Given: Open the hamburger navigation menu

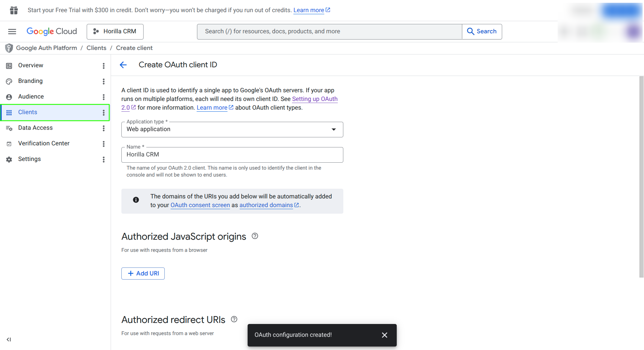Looking at the screenshot, I should (12, 32).
